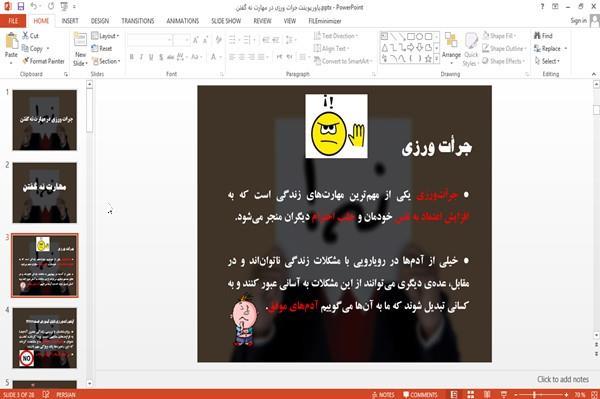Open PowerPoint Help question mark

point(542,7)
